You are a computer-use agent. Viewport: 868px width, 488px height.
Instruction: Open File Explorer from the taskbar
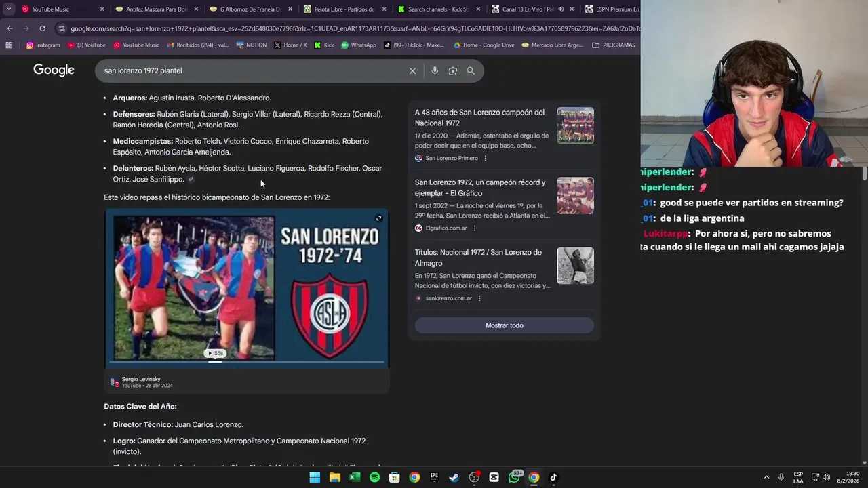(334, 477)
